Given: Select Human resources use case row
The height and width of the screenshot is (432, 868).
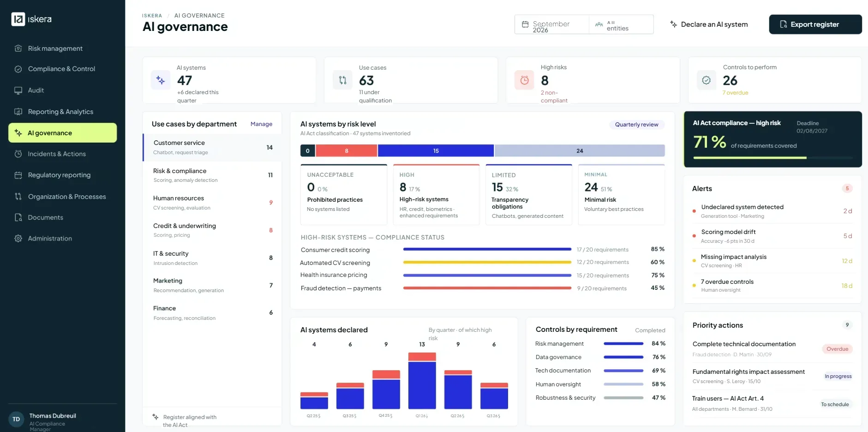Looking at the screenshot, I should (213, 203).
